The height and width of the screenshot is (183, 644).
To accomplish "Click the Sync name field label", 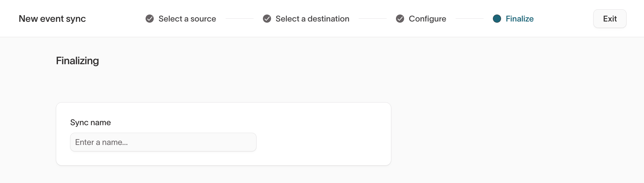I will click(91, 123).
